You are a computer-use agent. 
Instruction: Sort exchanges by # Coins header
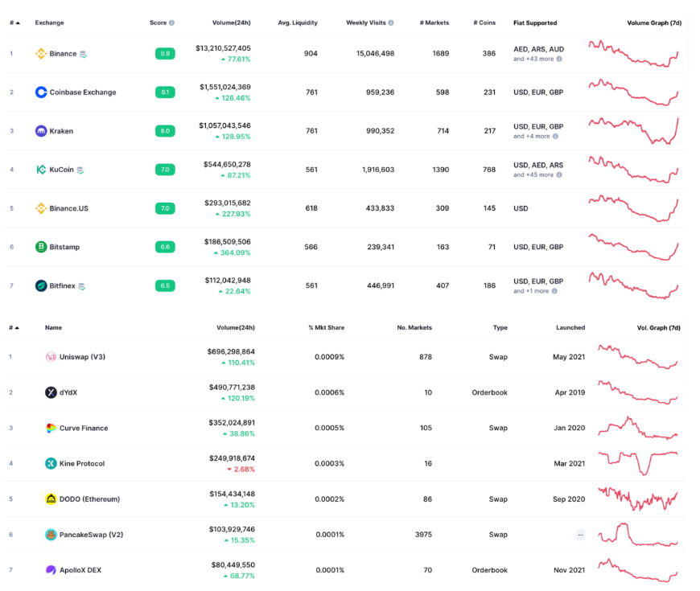tap(484, 23)
